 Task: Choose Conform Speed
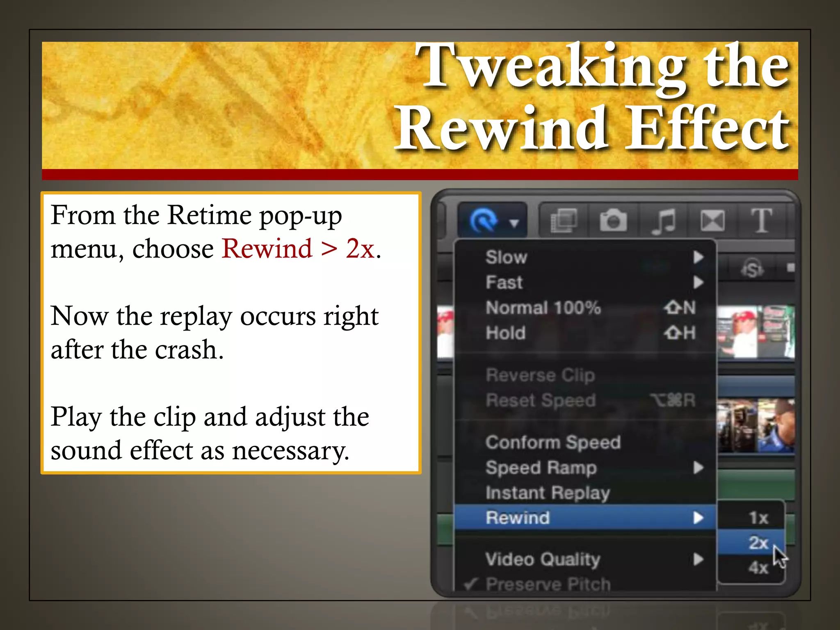click(585, 443)
